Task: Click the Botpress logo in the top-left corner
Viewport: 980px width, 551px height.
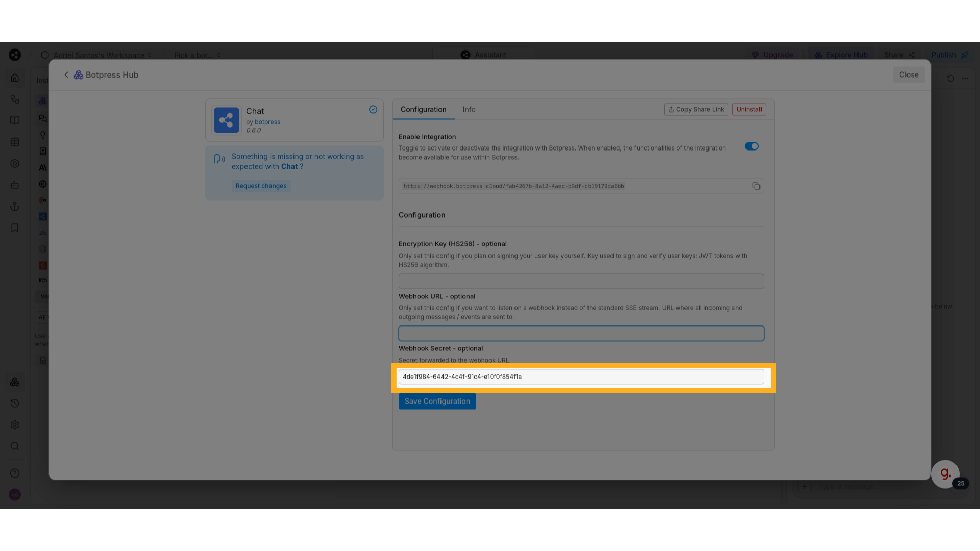Action: [x=15, y=55]
